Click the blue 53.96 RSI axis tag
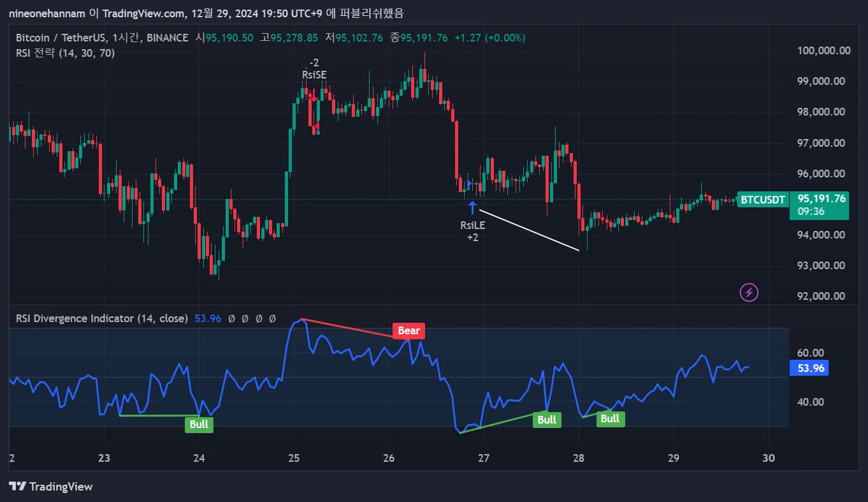Viewport: 868px width, 502px height. tap(811, 368)
